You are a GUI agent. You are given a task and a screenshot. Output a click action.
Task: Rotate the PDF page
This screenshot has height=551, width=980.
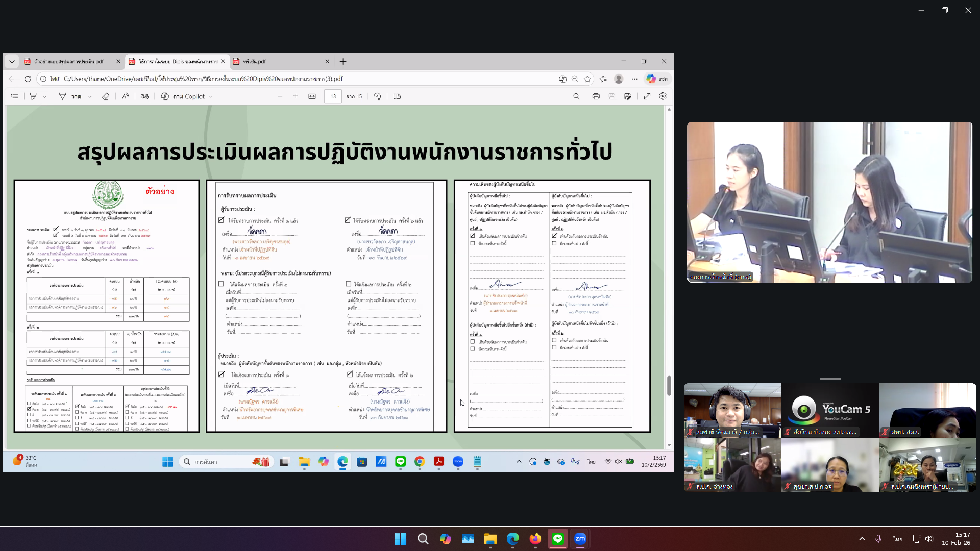[x=377, y=96]
